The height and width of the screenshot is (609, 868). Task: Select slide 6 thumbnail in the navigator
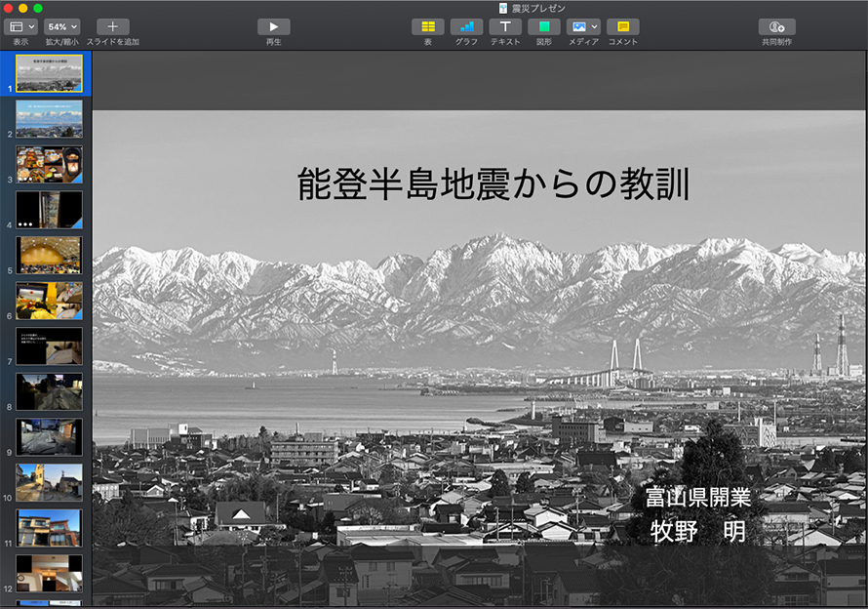point(50,301)
